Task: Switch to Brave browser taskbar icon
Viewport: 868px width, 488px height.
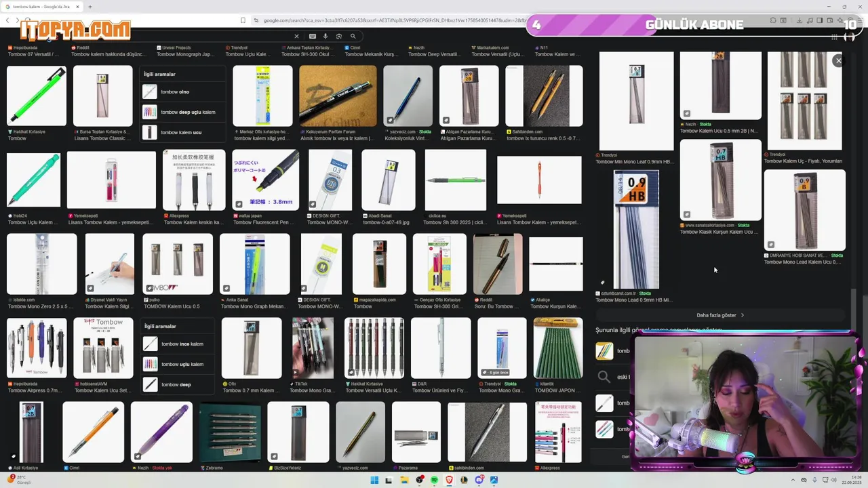Action: pos(449,480)
